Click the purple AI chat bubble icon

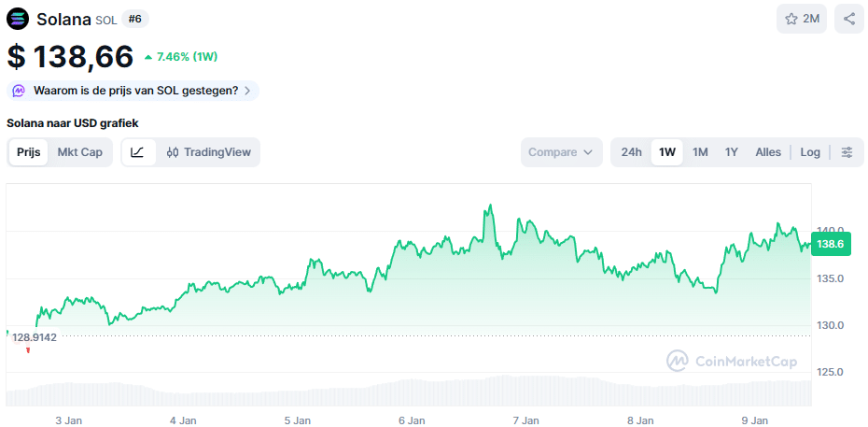point(19,91)
